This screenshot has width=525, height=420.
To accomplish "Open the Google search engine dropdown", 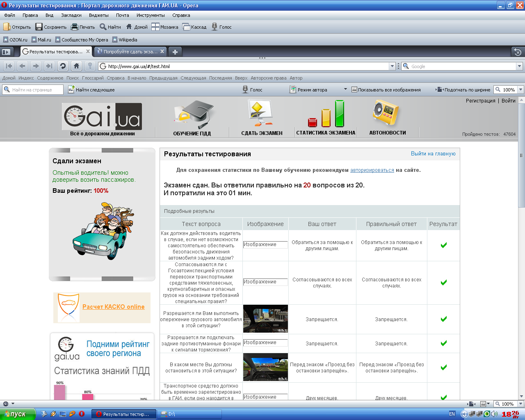I will 519,66.
